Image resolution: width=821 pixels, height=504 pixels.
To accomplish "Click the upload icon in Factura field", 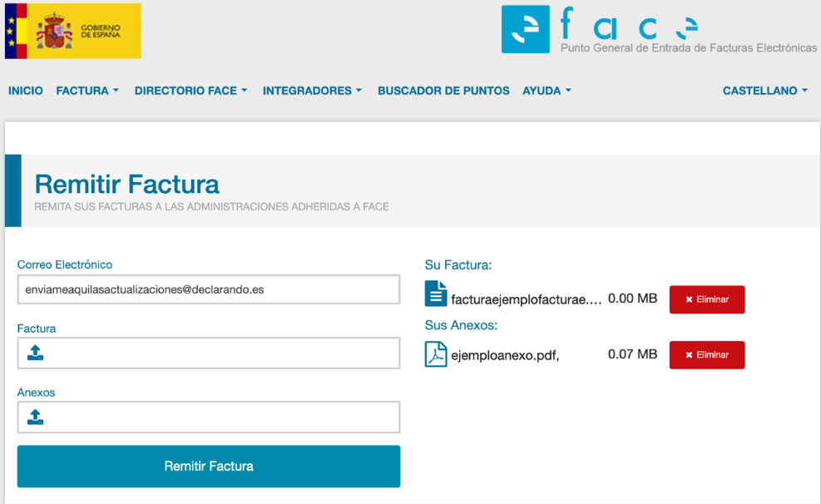I will (35, 353).
